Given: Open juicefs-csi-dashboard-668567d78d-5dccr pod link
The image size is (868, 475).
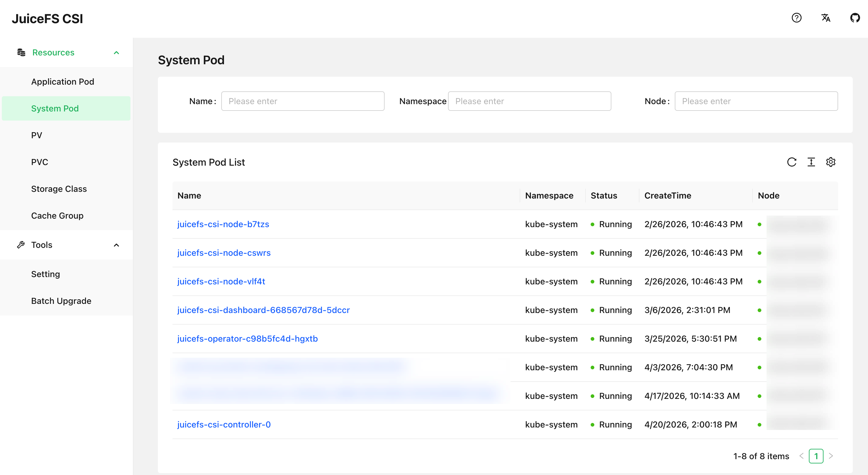Looking at the screenshot, I should [x=264, y=310].
